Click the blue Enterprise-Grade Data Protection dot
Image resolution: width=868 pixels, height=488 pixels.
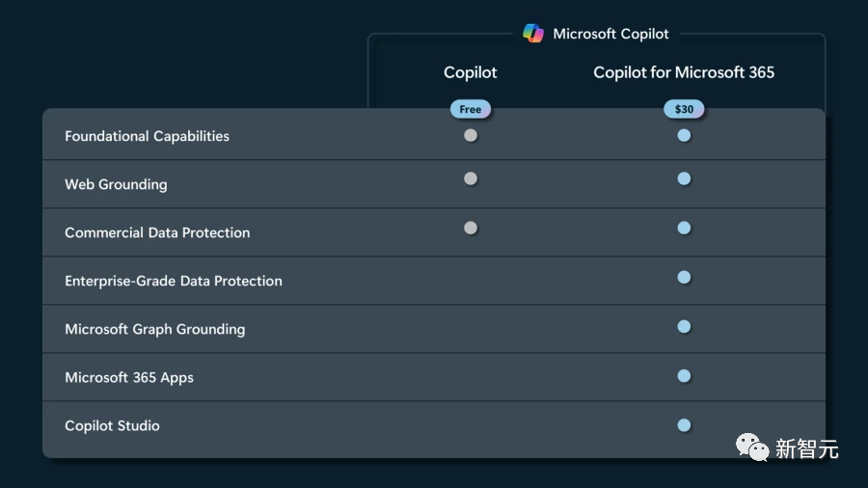(x=684, y=278)
